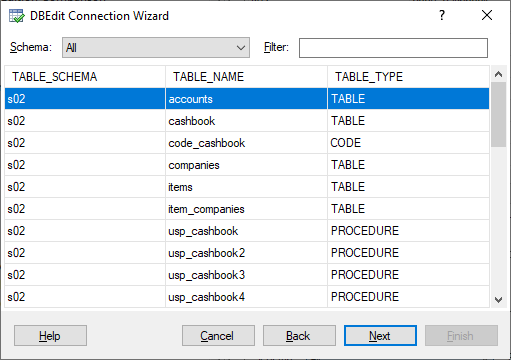Select the items table row

(x=247, y=187)
